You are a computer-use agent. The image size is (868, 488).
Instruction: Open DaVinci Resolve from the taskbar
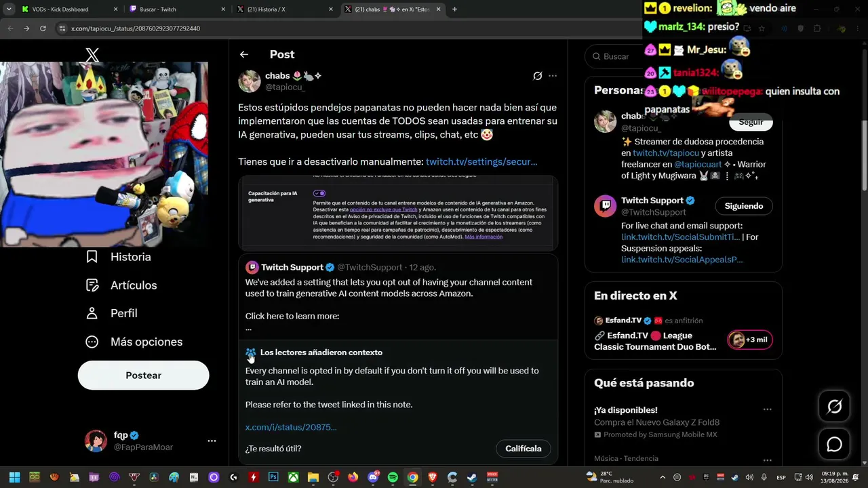coord(154,477)
